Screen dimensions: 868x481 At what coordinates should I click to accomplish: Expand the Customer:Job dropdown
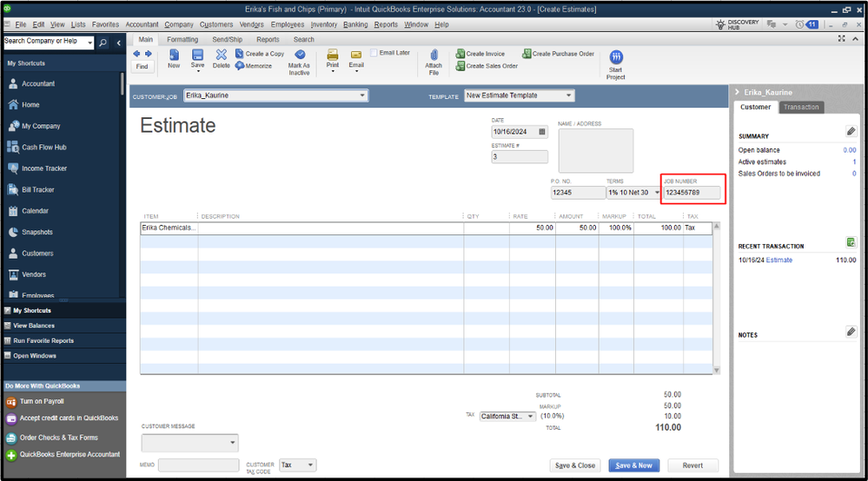[x=362, y=96]
